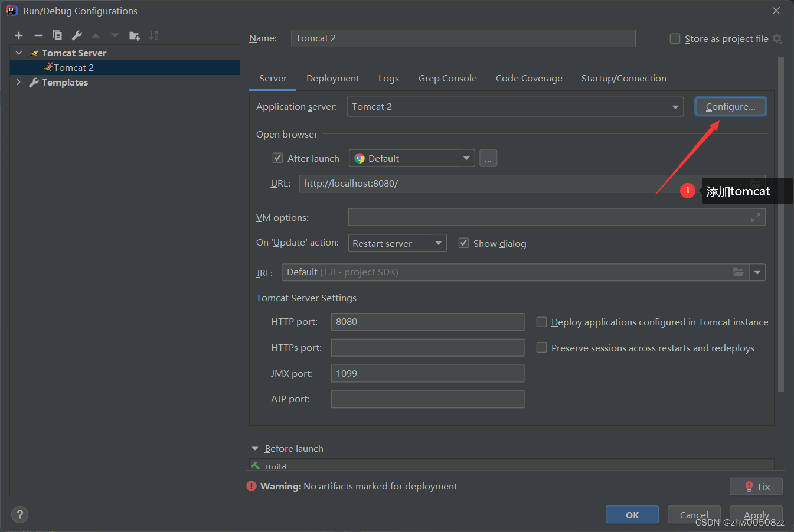794x532 pixels.
Task: Select Tomcat Server tree label
Action: pyautogui.click(x=74, y=53)
